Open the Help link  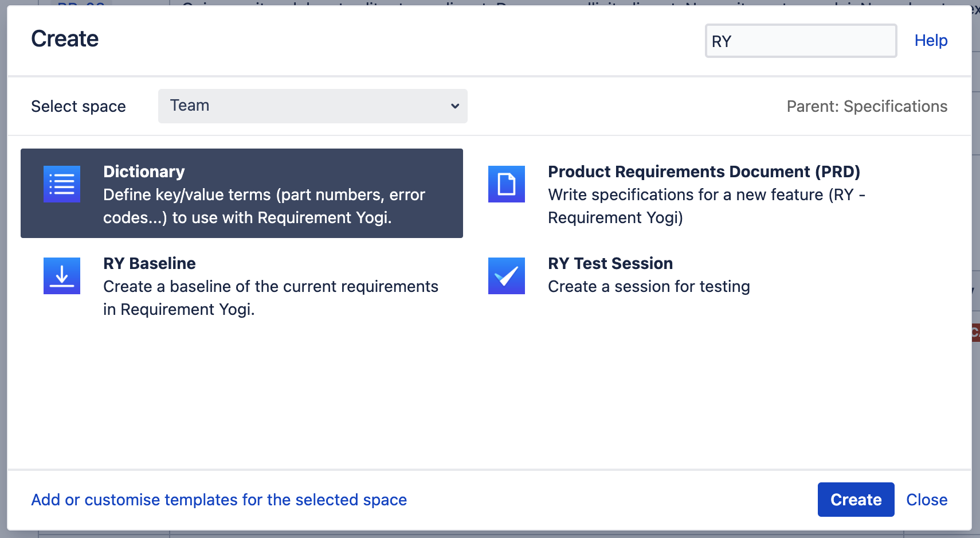pyautogui.click(x=931, y=41)
